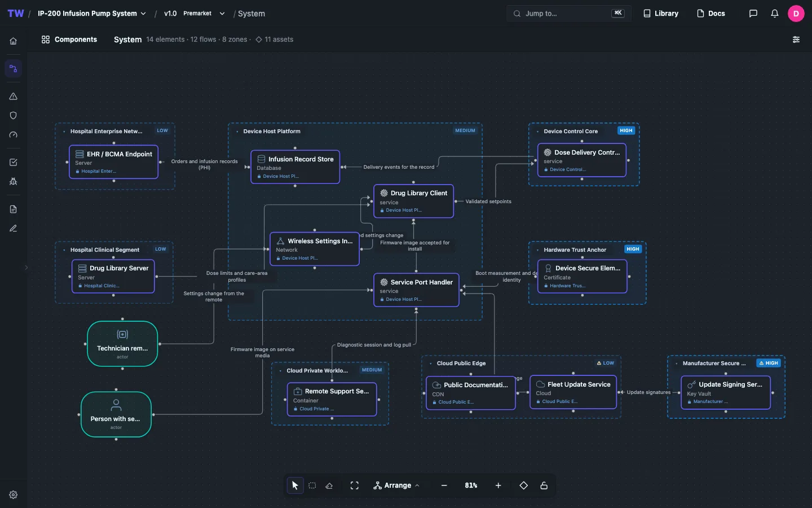The image size is (812, 508).
Task: Open the bug icon in sidebar
Action: (14, 182)
